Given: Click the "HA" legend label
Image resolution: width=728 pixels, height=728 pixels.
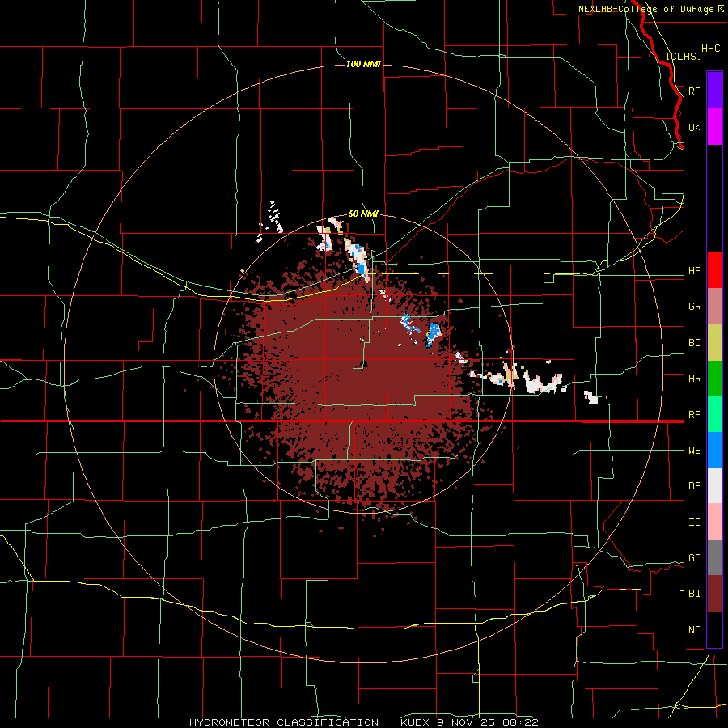Looking at the screenshot, I should 695,271.
